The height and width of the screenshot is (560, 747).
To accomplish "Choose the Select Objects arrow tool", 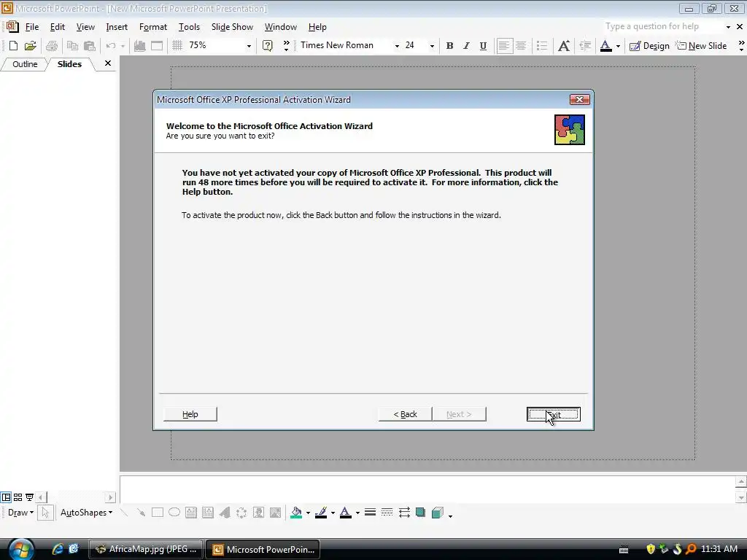I will coord(45,513).
